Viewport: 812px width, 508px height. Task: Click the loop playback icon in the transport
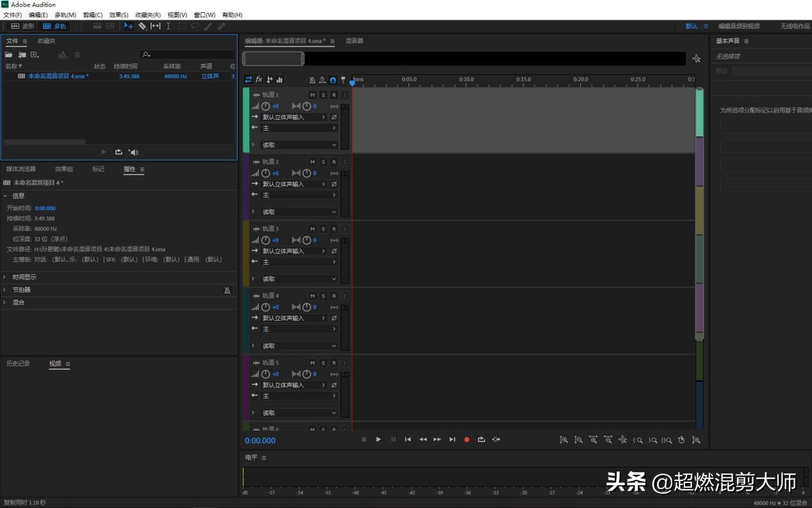coord(481,439)
